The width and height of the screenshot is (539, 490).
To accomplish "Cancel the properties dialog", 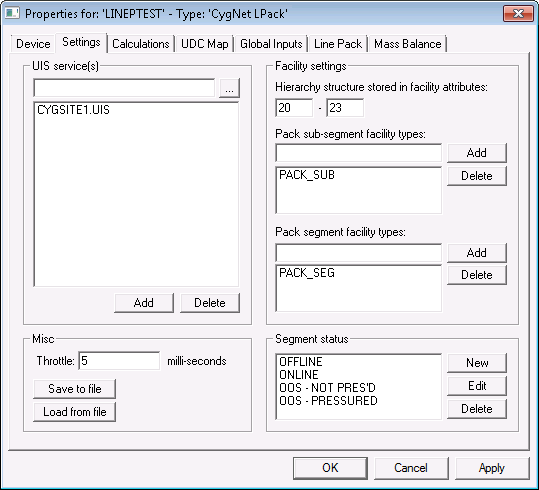I will pos(411,468).
